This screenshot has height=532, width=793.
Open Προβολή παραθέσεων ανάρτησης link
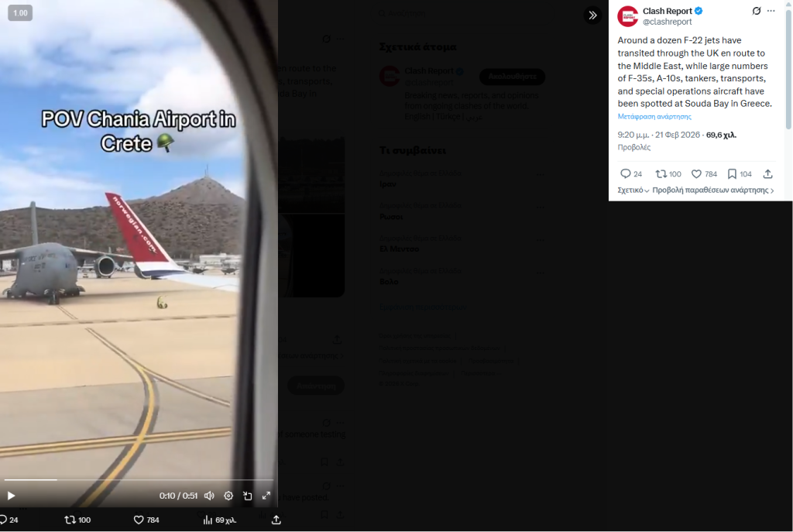713,190
